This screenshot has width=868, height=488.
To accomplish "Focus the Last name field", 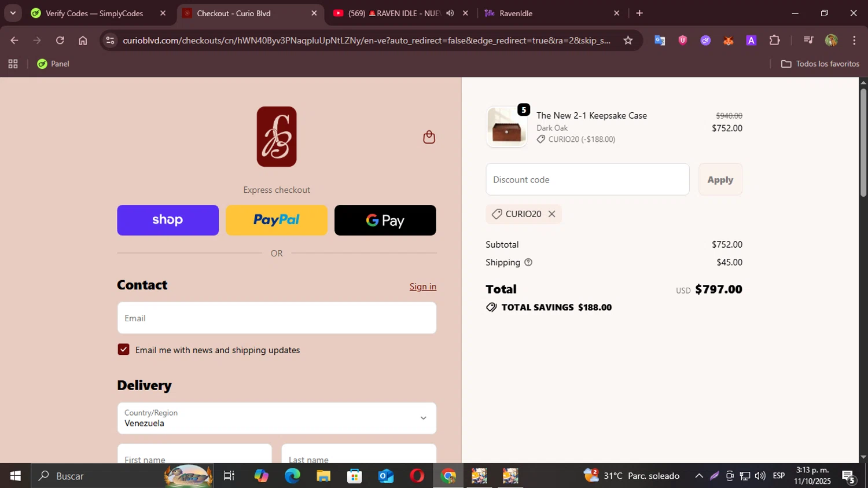I will (x=359, y=454).
